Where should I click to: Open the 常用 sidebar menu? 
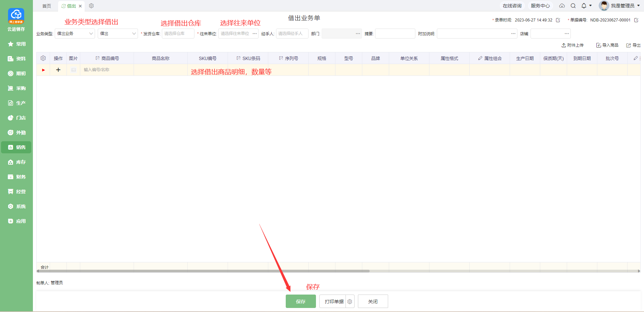coord(16,44)
